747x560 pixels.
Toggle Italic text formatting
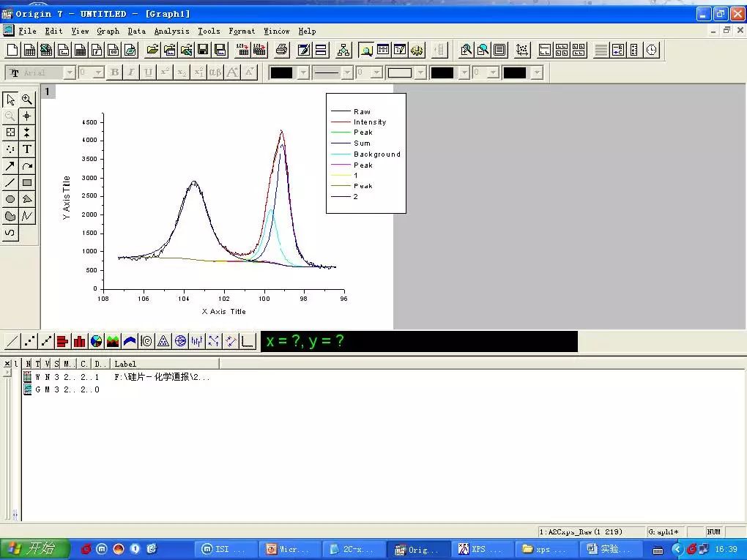[x=131, y=72]
